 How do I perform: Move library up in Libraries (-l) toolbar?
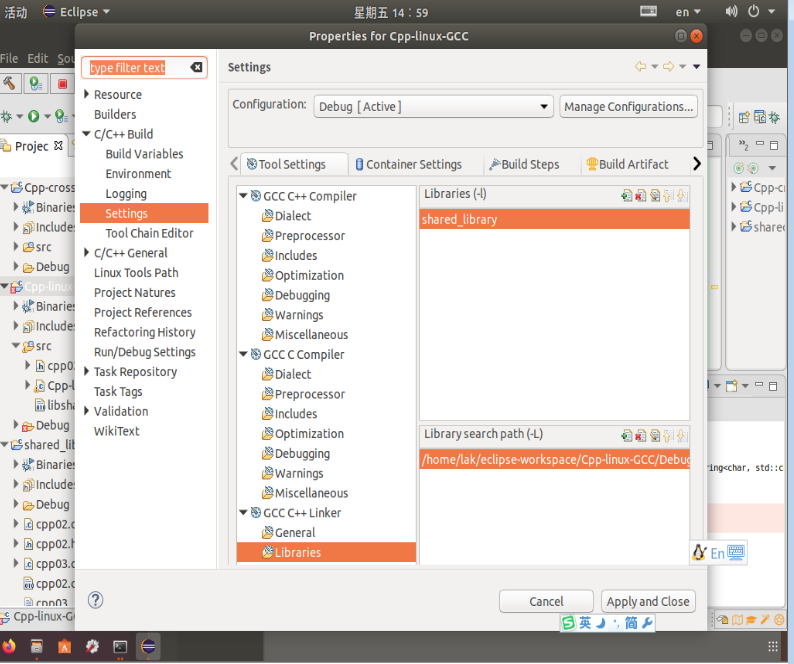668,196
